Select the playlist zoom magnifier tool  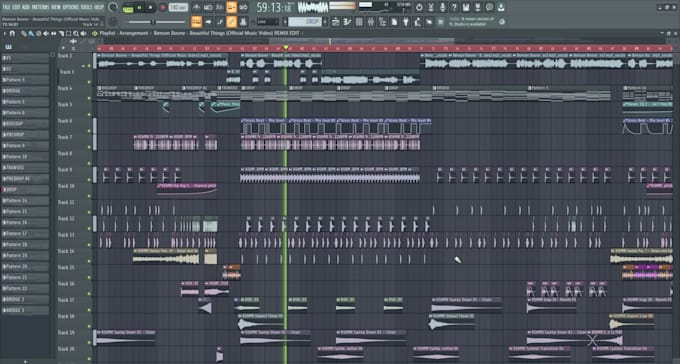pyautogui.click(x=75, y=33)
